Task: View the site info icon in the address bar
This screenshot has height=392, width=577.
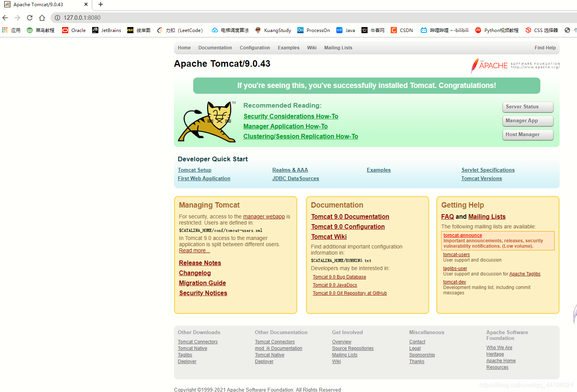Action: point(57,18)
